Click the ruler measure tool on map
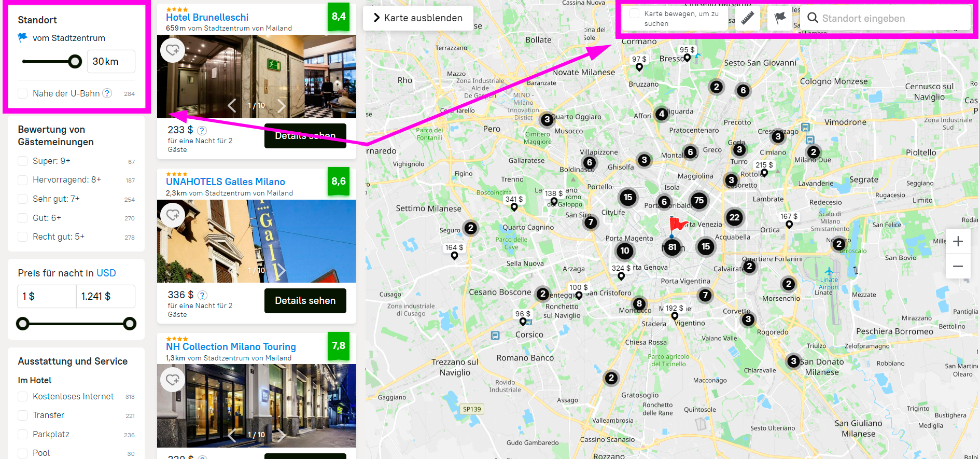980x459 pixels. pos(747,18)
